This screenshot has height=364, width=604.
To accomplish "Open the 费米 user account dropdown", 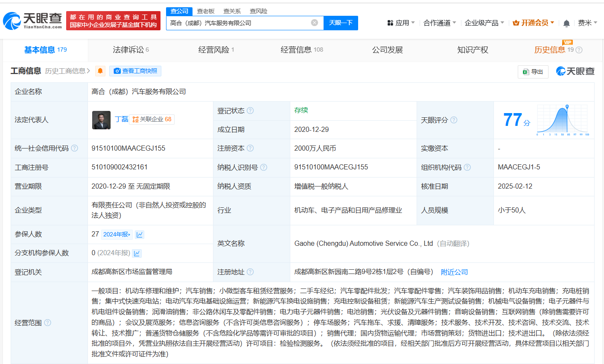I will click(587, 23).
